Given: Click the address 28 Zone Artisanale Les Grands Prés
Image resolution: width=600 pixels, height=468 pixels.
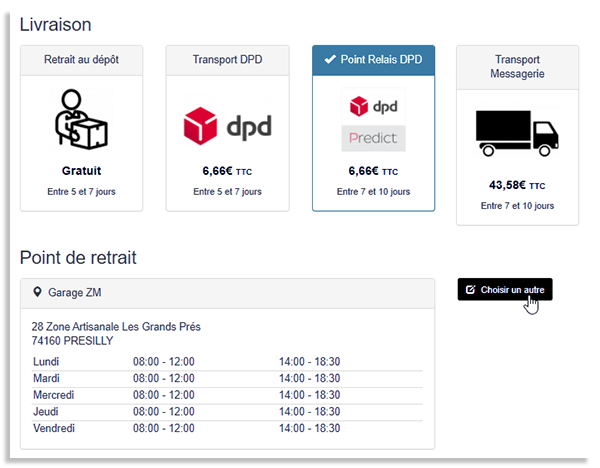Looking at the screenshot, I should coord(116,327).
